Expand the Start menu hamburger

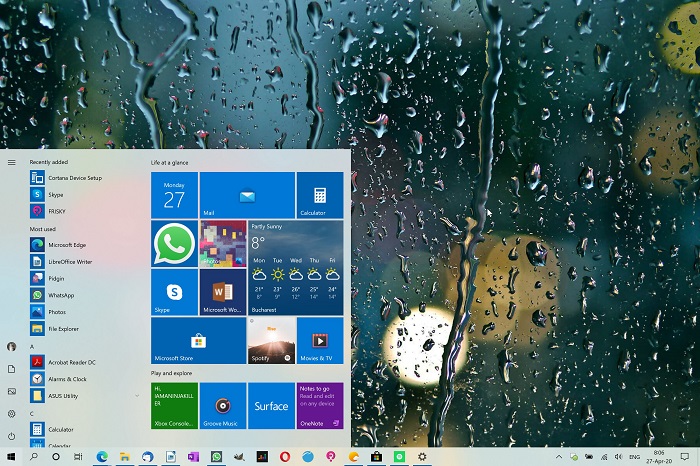pos(12,162)
